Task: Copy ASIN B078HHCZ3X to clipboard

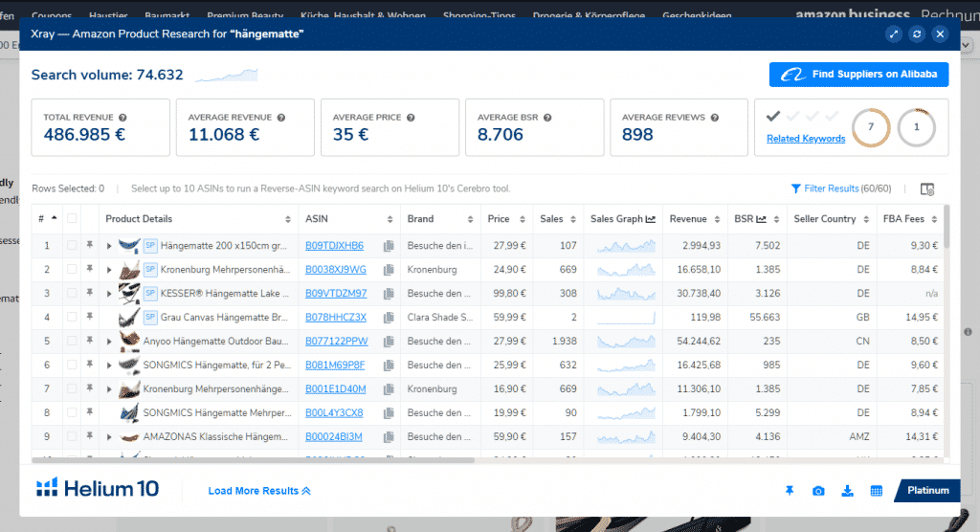Action: [x=389, y=317]
